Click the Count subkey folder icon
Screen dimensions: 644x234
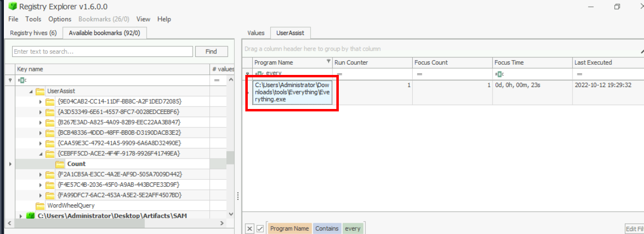click(x=60, y=164)
